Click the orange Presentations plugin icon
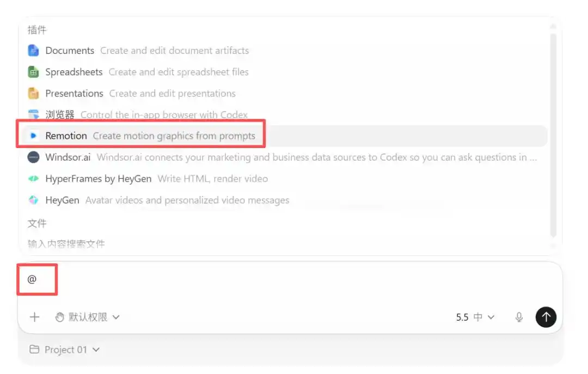588x374 pixels. pyautogui.click(x=33, y=93)
